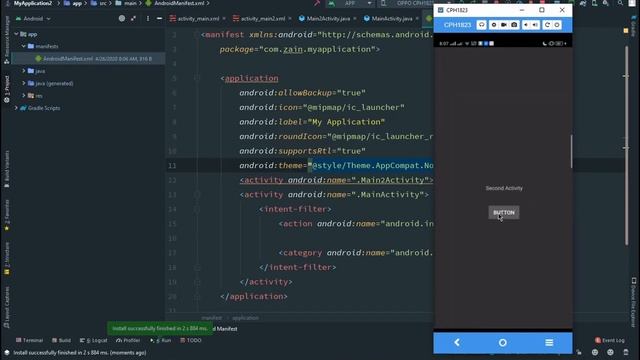Select AndroidManifest.xml in the project tree
Viewport: 640px width, 360px height.
(88, 59)
